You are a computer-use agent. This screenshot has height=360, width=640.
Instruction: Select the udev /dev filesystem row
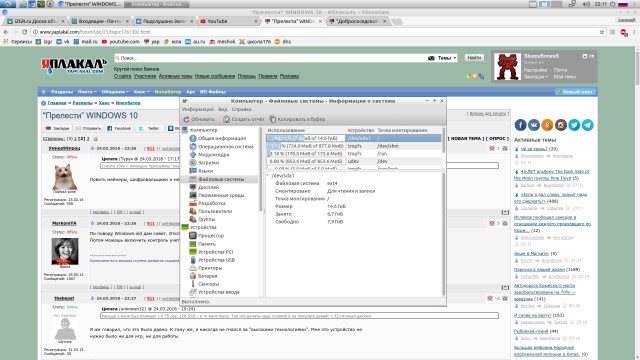[x=354, y=161]
